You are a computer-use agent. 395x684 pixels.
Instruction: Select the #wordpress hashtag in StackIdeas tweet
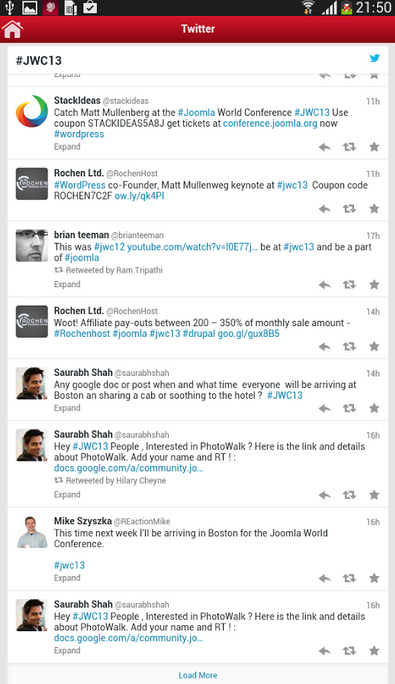point(79,134)
